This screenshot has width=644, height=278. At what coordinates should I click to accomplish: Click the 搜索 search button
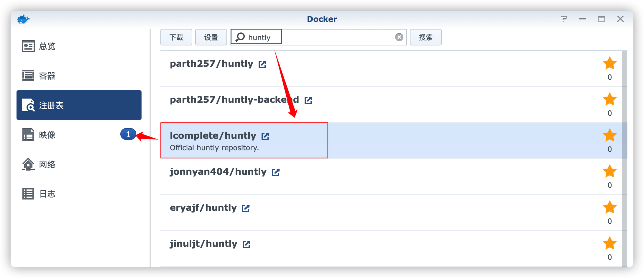[426, 37]
